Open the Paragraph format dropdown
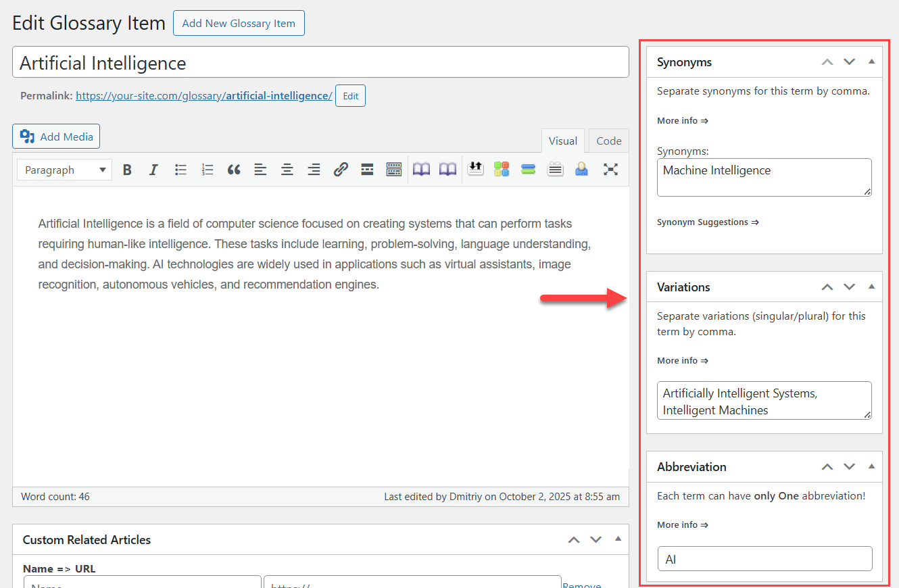The image size is (899, 588). 65,170
